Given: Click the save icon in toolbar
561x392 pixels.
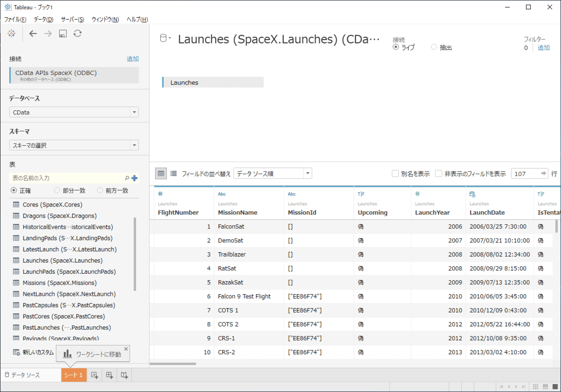Looking at the screenshot, I should (63, 33).
